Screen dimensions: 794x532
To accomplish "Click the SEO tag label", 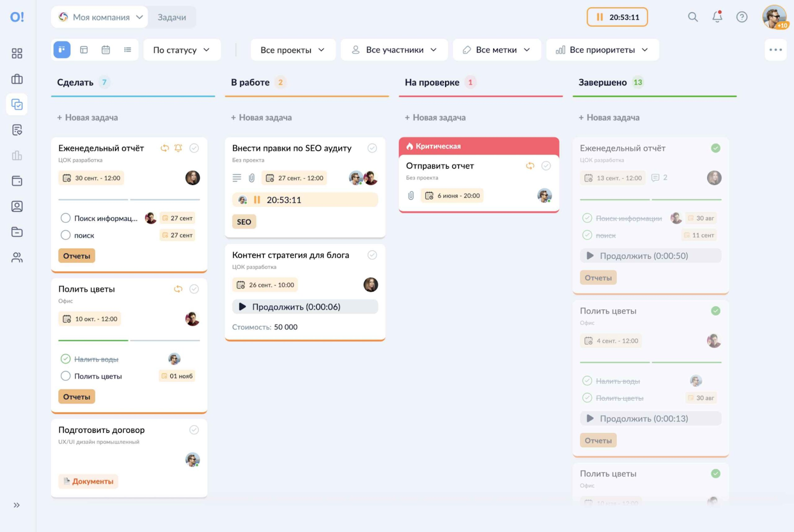I will point(244,222).
